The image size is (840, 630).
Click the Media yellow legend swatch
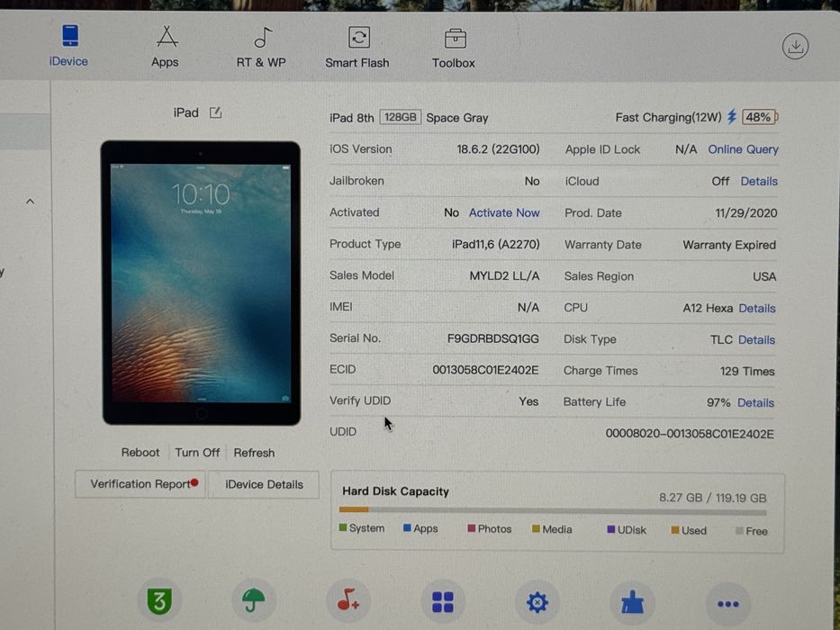(536, 529)
